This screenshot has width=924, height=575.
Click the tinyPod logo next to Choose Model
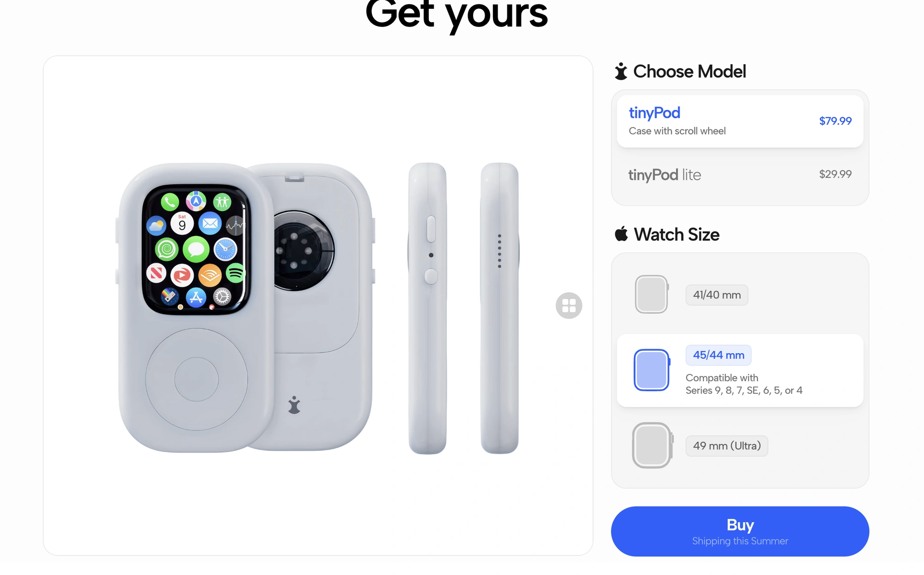(x=621, y=71)
